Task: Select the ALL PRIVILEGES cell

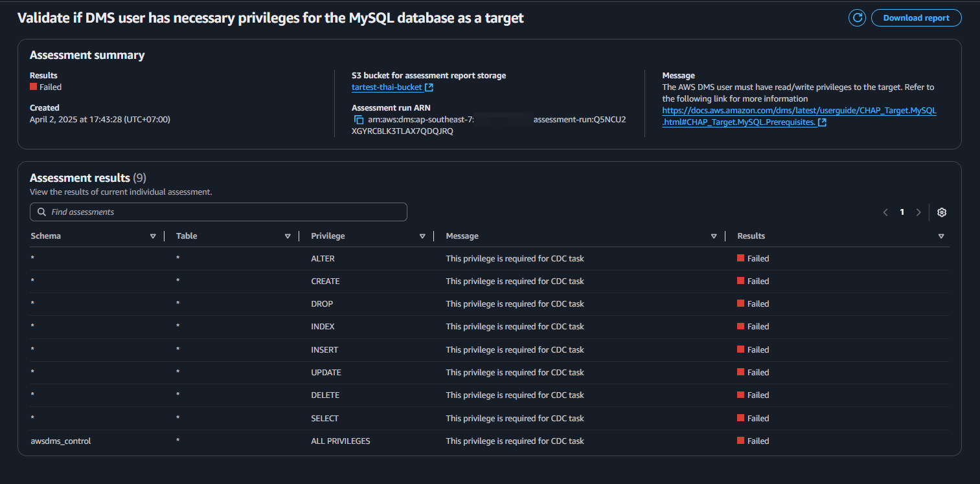Action: [341, 441]
